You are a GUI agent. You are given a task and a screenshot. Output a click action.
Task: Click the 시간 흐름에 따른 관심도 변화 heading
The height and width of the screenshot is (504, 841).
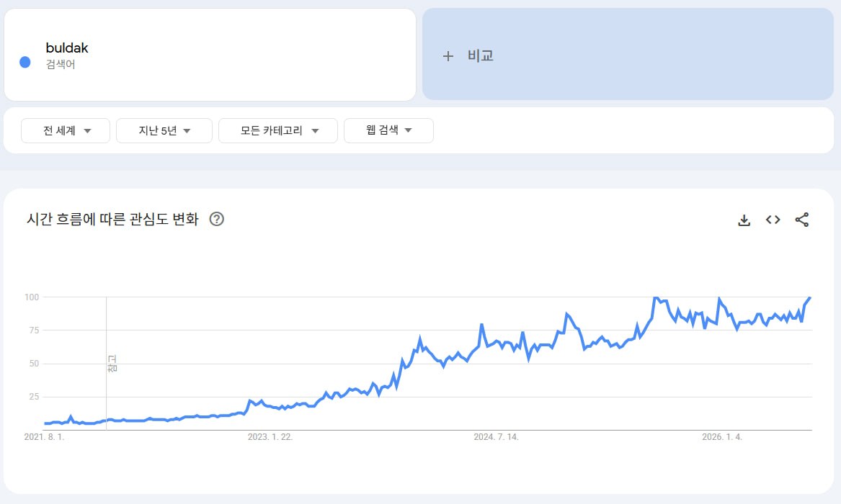click(x=112, y=219)
